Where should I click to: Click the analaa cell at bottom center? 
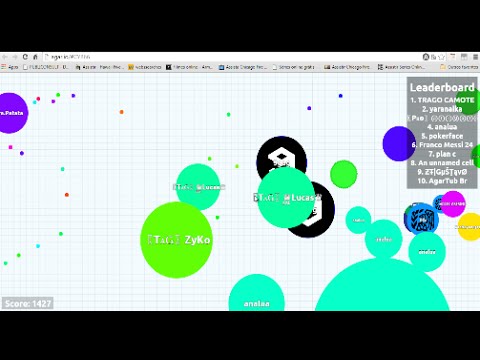click(256, 293)
